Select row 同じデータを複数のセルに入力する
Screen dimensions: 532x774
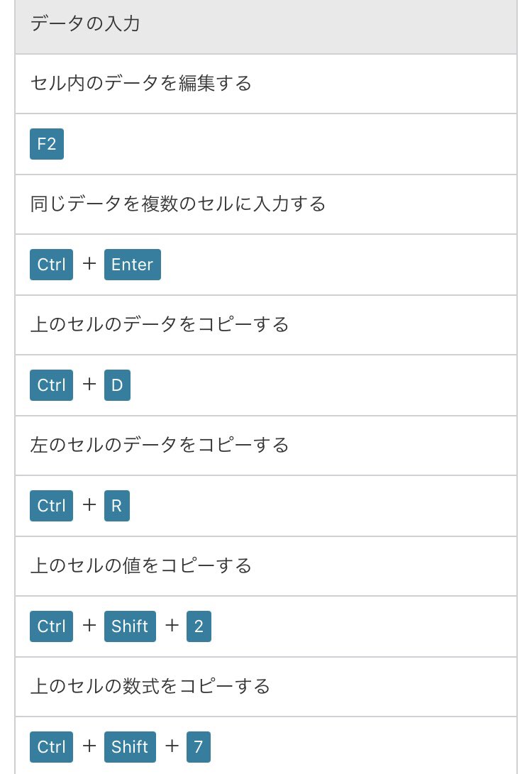coord(266,204)
